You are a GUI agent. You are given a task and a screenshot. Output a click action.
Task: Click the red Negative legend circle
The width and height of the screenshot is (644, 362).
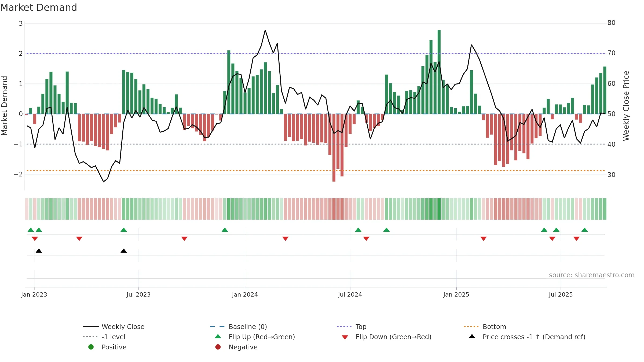click(218, 347)
